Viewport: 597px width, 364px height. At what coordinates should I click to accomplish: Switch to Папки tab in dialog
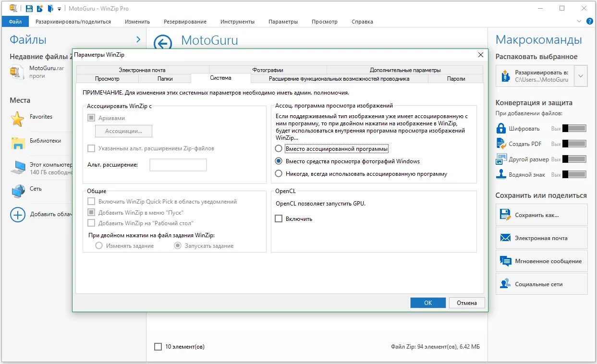165,79
